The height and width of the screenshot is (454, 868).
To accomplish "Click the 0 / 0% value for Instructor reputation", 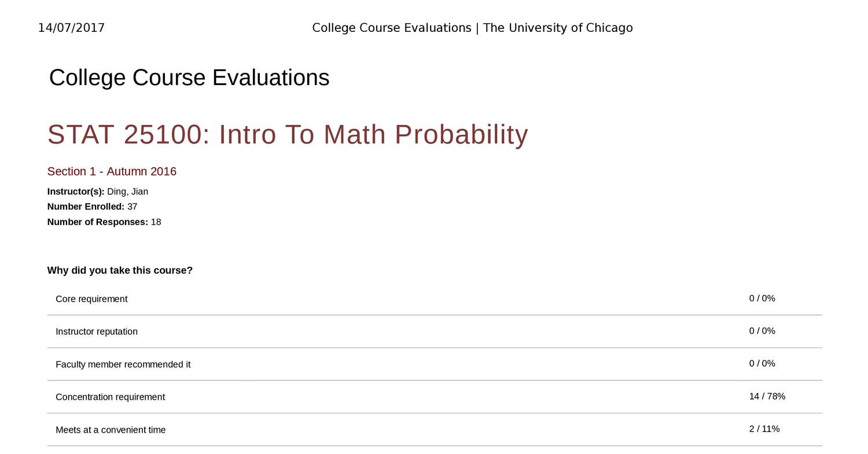I will [762, 331].
